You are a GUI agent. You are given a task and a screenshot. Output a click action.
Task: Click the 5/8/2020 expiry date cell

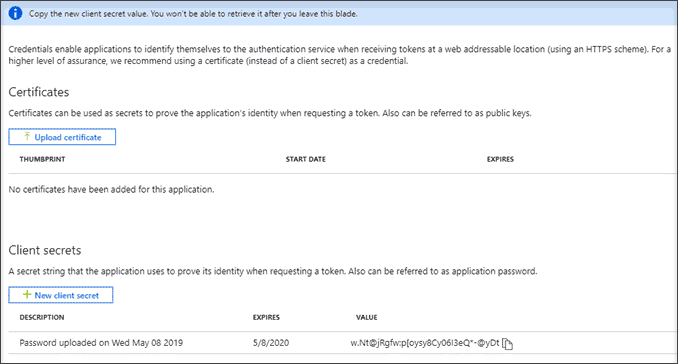click(271, 343)
